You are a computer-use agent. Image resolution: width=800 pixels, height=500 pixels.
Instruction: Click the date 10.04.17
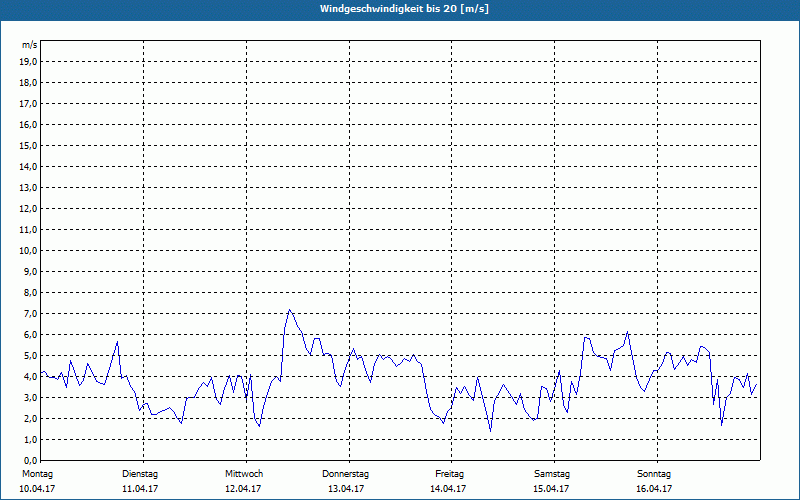37,489
